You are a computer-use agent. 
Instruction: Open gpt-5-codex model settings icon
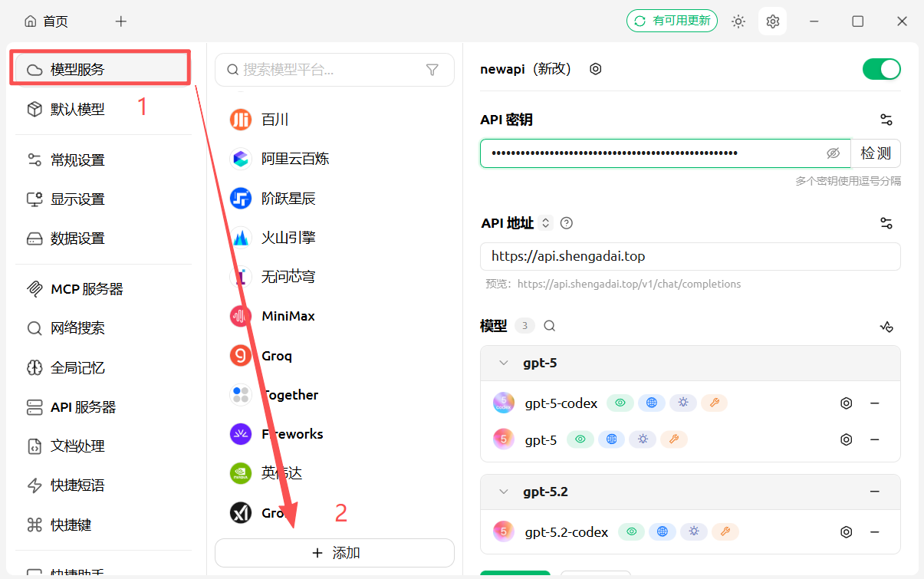tap(846, 403)
